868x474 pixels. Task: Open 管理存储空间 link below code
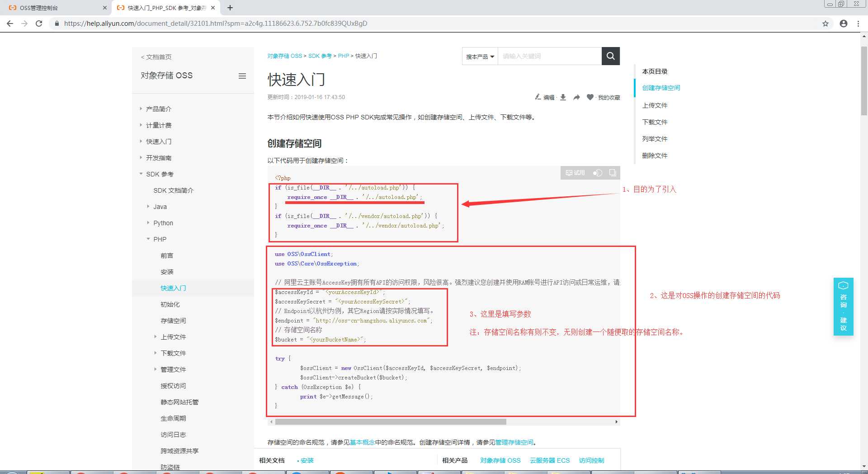tap(514, 442)
